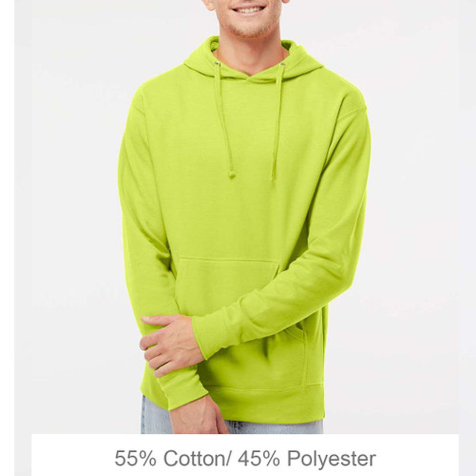
Task: Click the word "Polyester" in caption
Action: [x=332, y=459]
